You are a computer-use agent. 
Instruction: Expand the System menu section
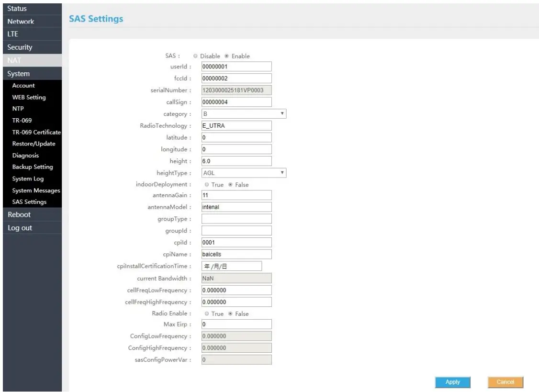click(19, 74)
